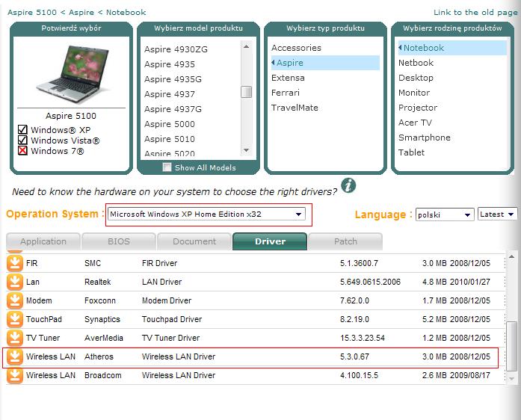Select Notebook product family
Screen dimensions: 521x420
[452, 48]
